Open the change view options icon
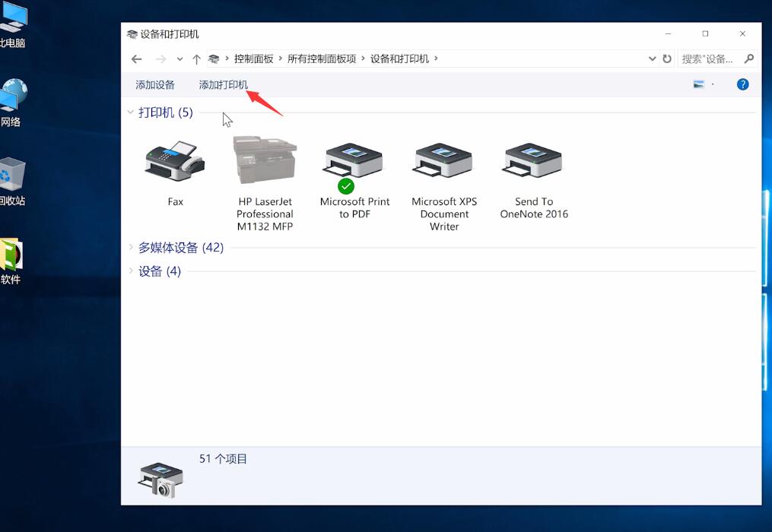772x532 pixels. click(699, 84)
